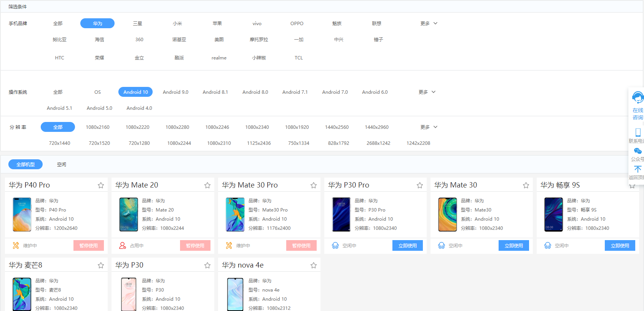
Task: Filter by OS option in 操作系统 row
Action: [x=98, y=92]
